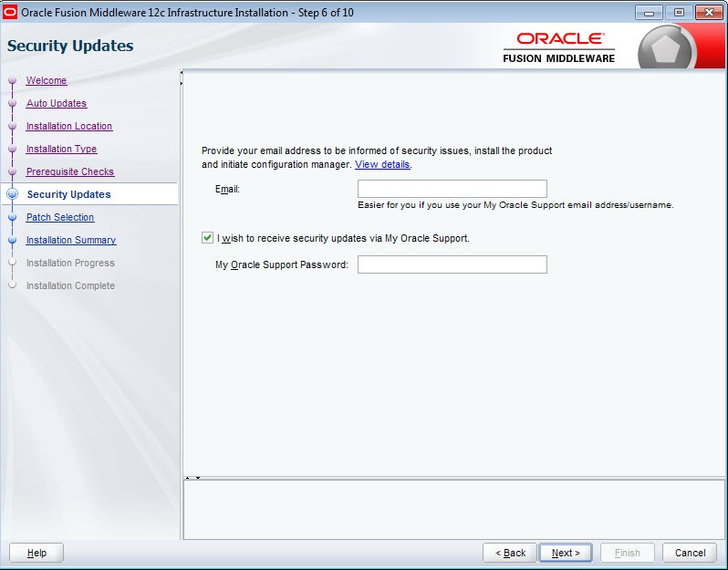Click the empty message log area
The image size is (728, 570).
(x=454, y=510)
